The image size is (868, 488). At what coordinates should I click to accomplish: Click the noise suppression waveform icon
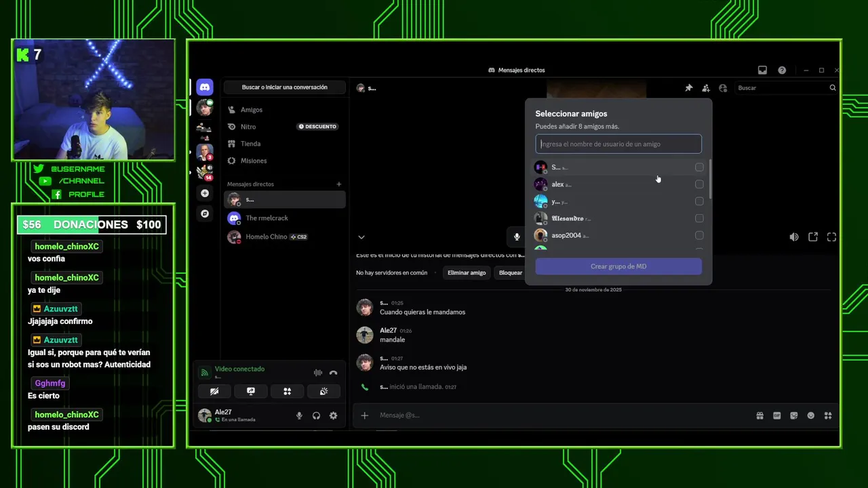[x=317, y=373]
